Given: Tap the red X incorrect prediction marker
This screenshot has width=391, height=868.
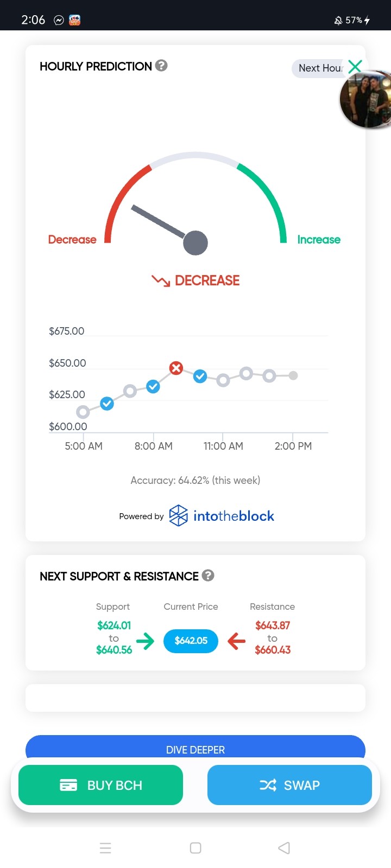Looking at the screenshot, I should (x=176, y=368).
